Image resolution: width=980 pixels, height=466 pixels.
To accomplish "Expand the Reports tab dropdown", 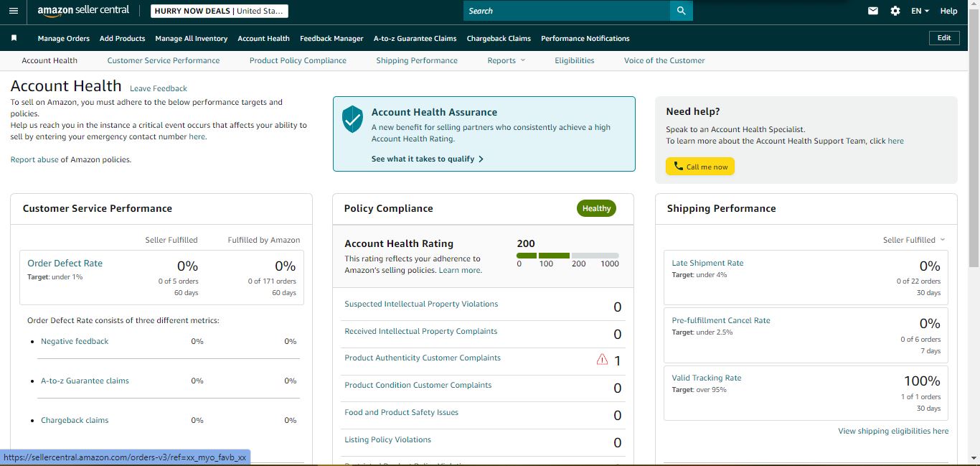I will point(506,60).
